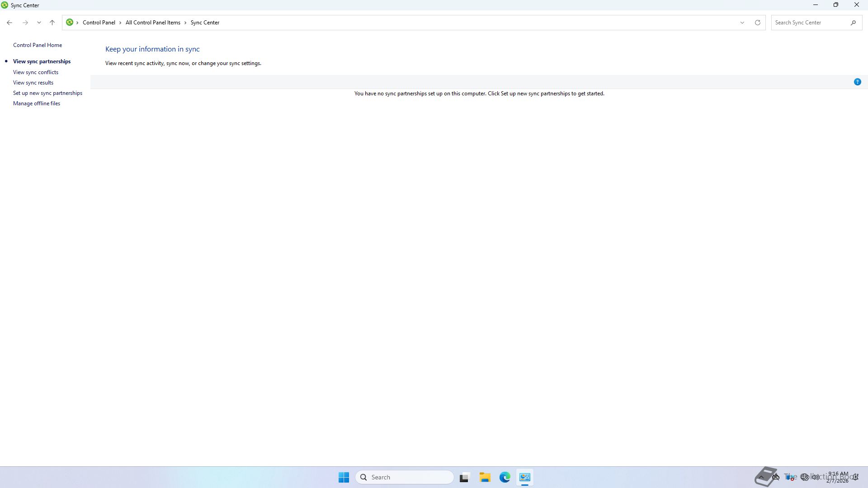The width and height of the screenshot is (868, 488).
Task: Open Set up new sync partnerships link
Action: pos(47,93)
